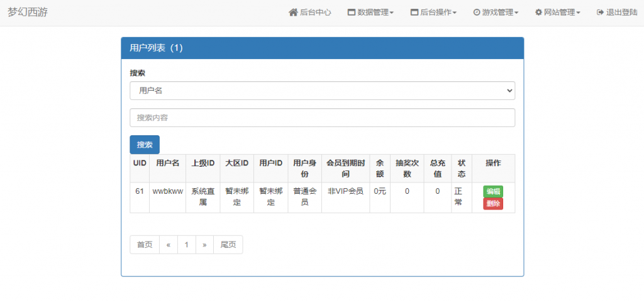This screenshot has width=644, height=302.
Task: Click the green 编辑 button for wwbkww
Action: (x=493, y=191)
